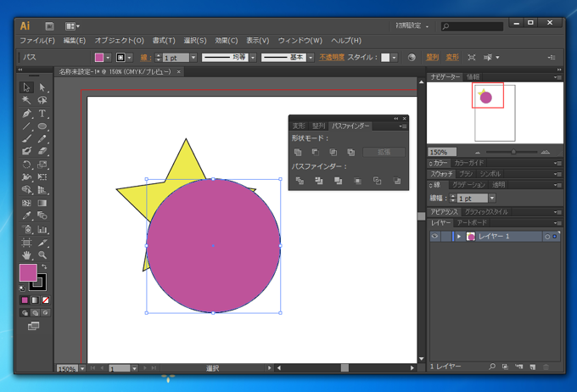
Task: Toggle the lock column of レイヤー 1
Action: coord(445,237)
